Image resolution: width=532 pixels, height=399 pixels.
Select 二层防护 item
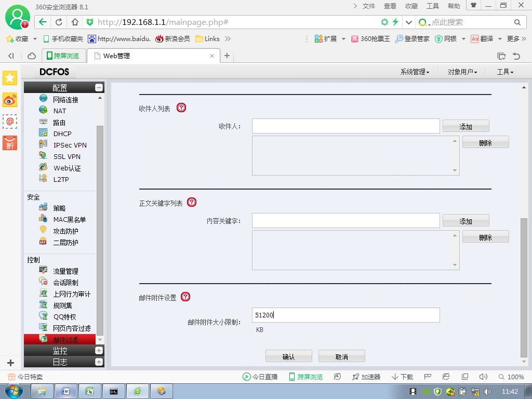tap(65, 243)
